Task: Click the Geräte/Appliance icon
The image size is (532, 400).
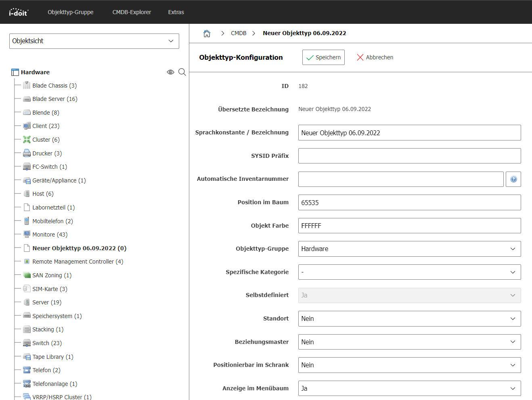Action: [x=27, y=180]
